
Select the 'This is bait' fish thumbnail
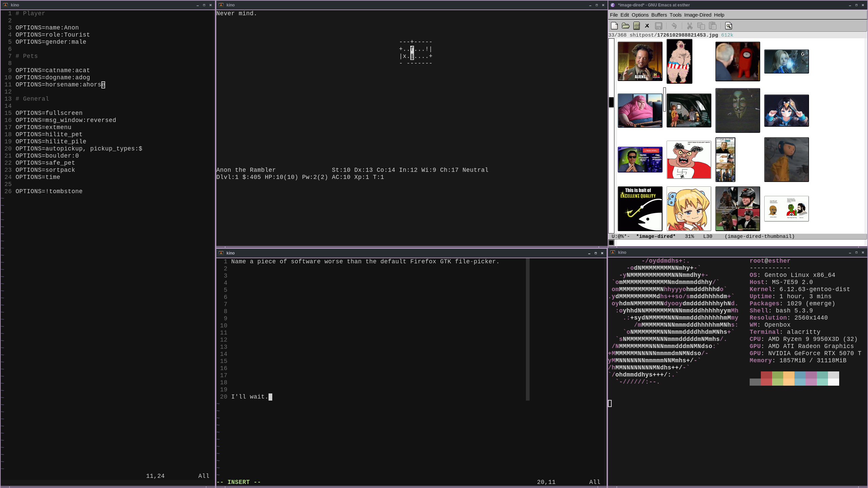point(640,209)
